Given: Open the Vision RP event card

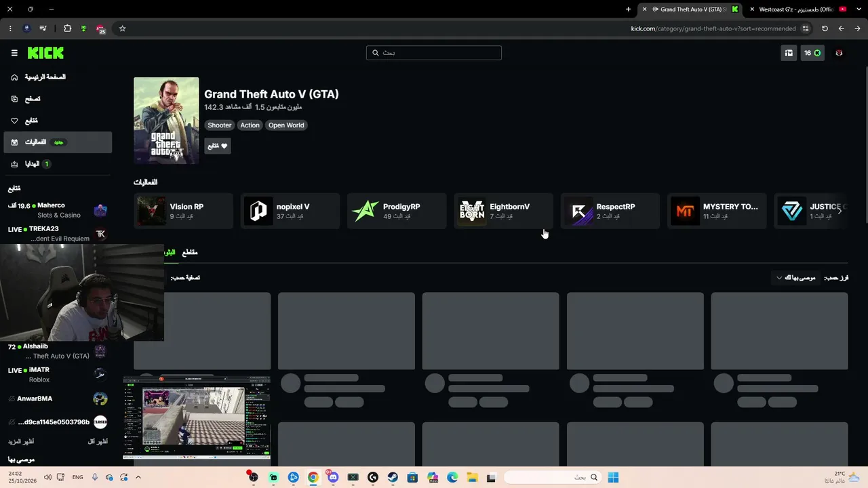Looking at the screenshot, I should coord(183,211).
